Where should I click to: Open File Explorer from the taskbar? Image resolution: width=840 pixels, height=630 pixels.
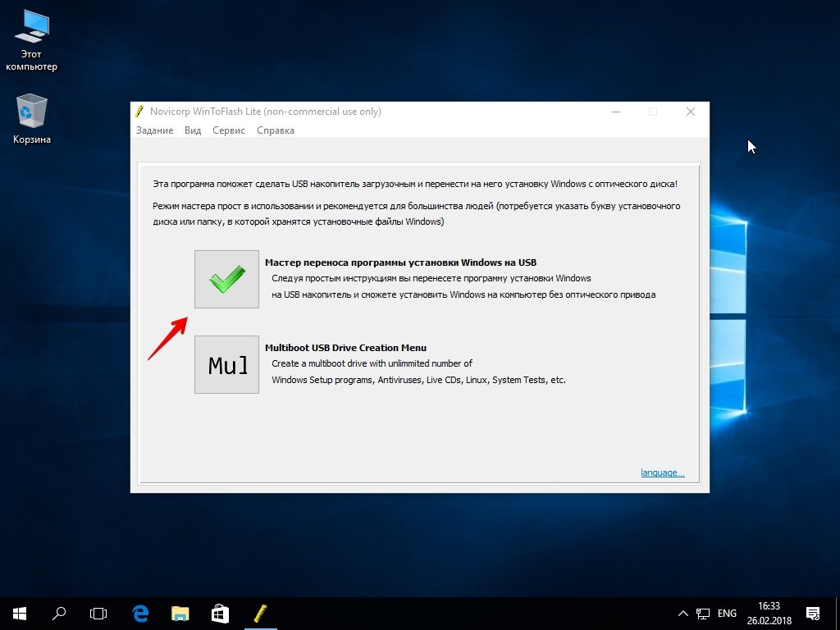(180, 614)
